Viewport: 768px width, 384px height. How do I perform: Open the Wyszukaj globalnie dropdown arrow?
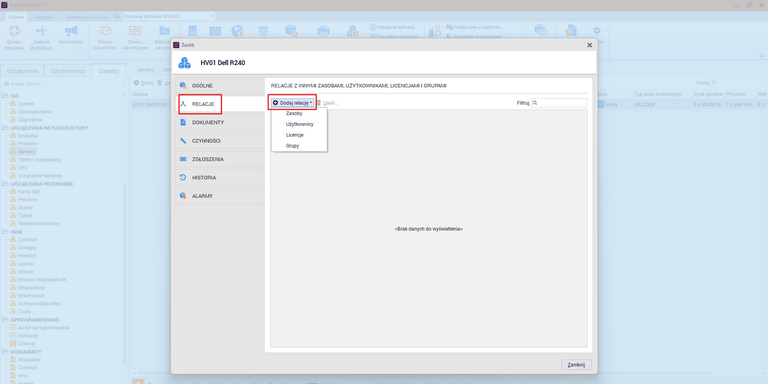pos(212,16)
